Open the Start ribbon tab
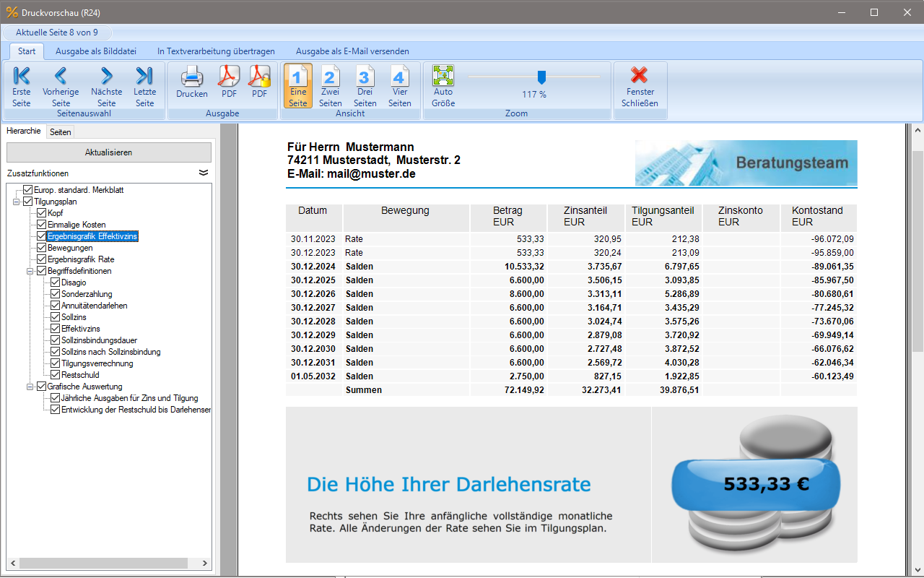This screenshot has width=924, height=578. [27, 51]
